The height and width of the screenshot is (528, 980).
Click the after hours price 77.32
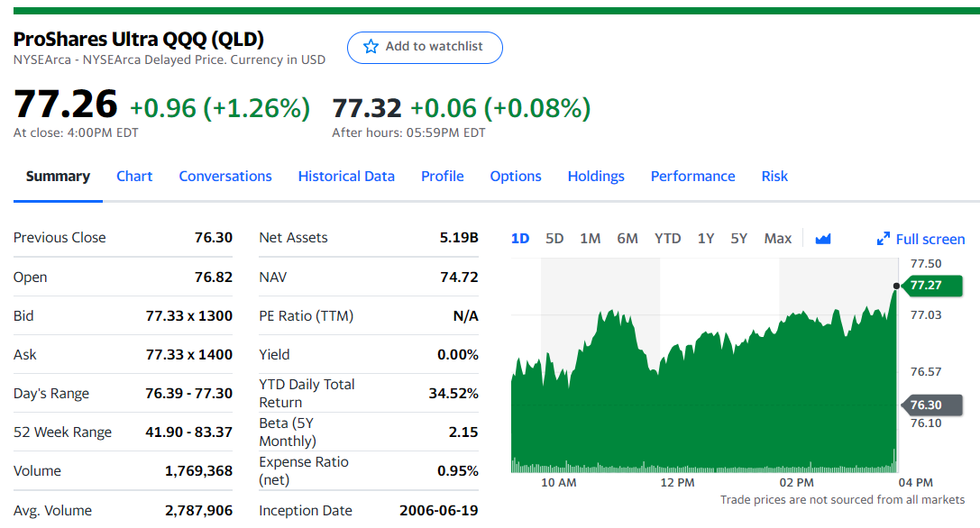coord(367,108)
